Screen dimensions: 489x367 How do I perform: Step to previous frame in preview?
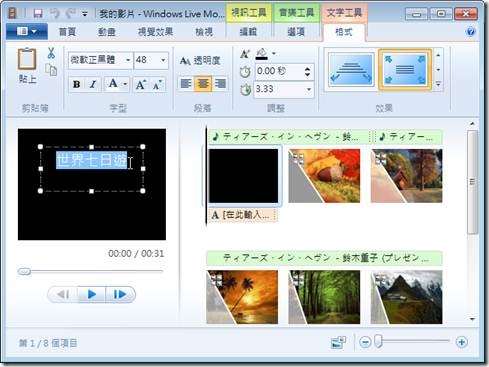pos(63,294)
